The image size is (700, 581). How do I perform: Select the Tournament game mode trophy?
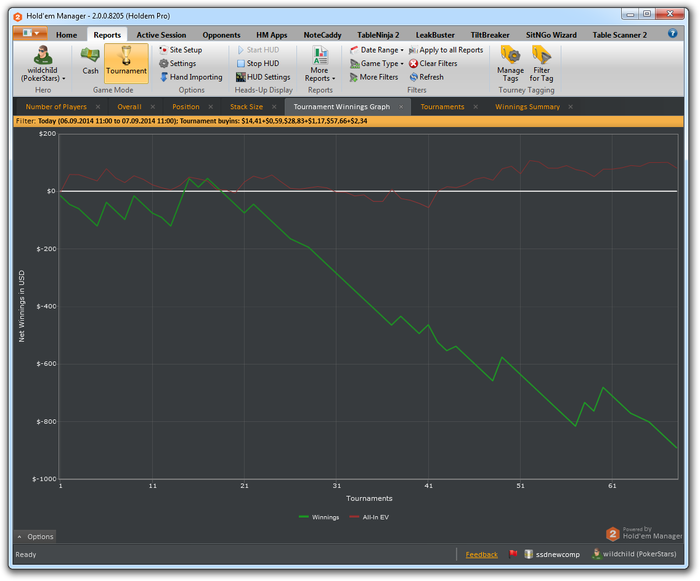click(x=126, y=63)
